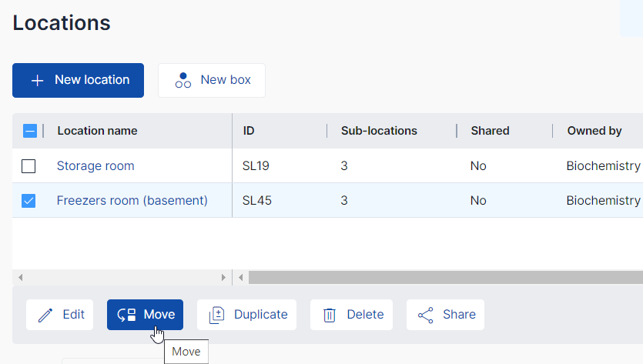Check the Storage room row checkbox

click(x=28, y=166)
